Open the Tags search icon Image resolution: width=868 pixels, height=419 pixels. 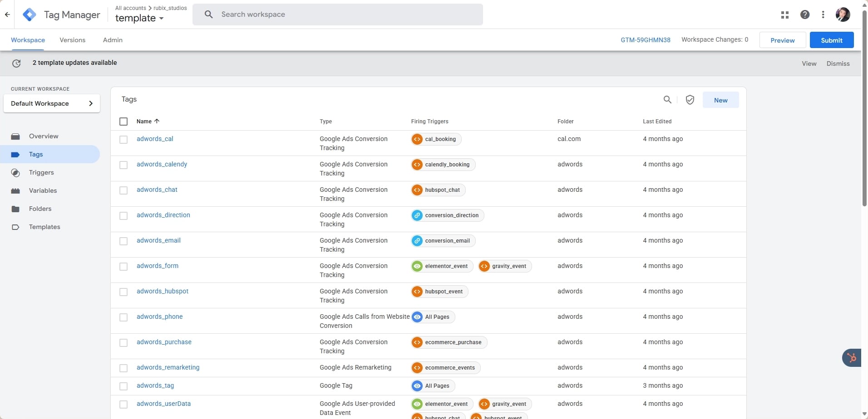668,99
